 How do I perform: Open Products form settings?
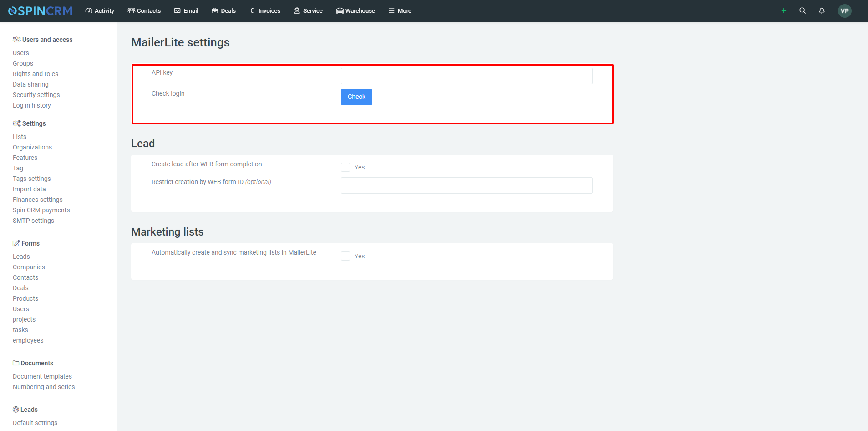25,298
